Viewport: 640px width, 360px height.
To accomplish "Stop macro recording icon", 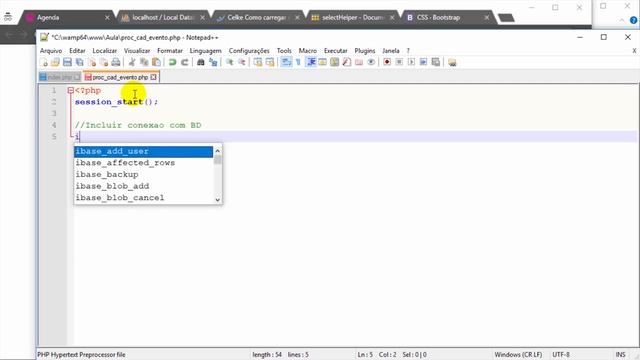I will tap(399, 62).
